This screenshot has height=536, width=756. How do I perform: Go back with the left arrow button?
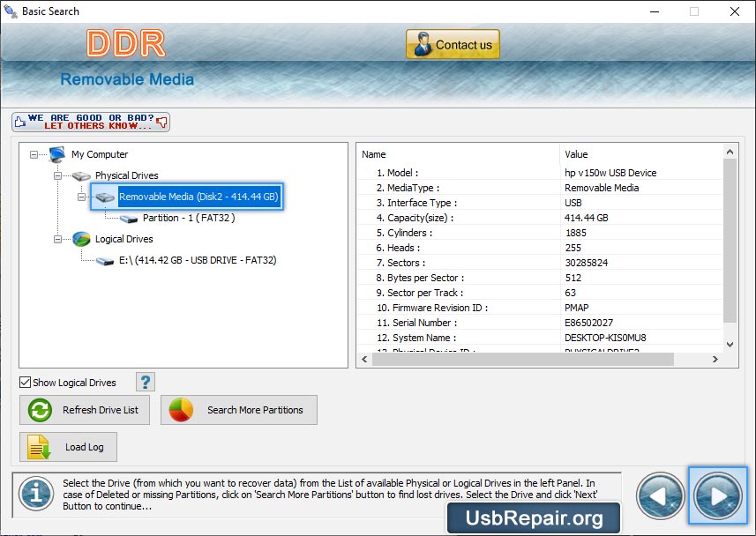coord(660,495)
